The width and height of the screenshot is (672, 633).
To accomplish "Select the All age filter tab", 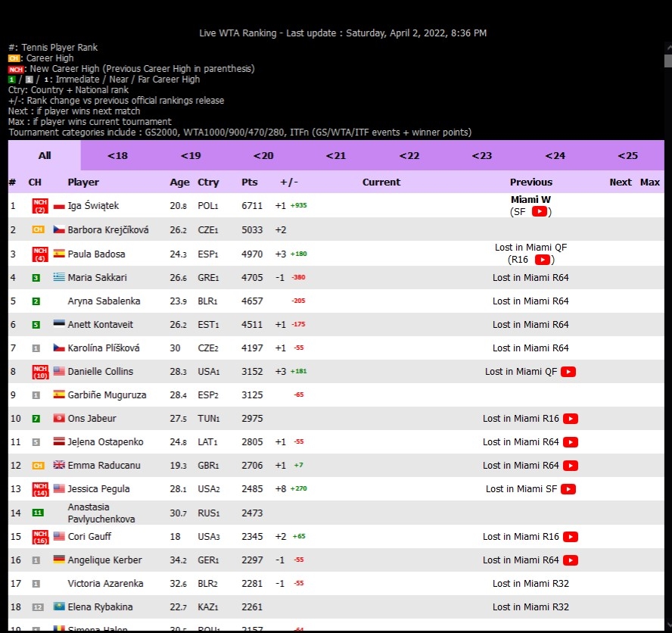I will pos(45,156).
